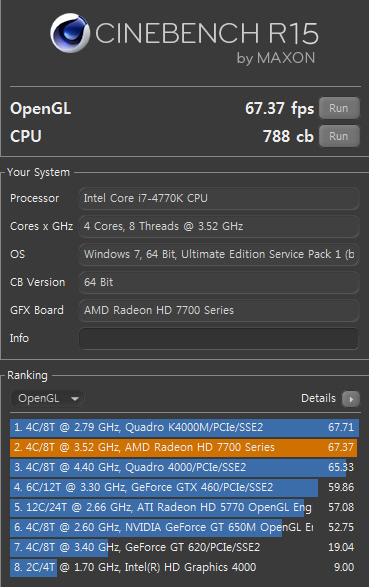Click the Cinebench sphere logo icon
The image size is (369, 587).
pos(70,33)
